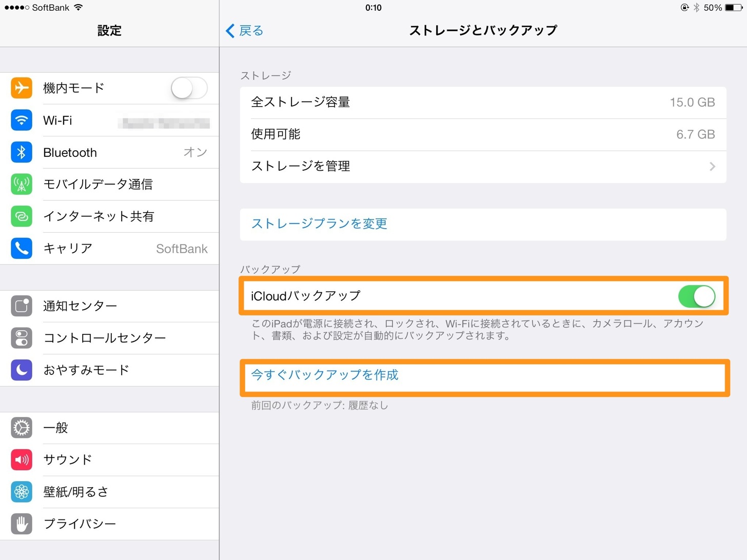Open 通知センター settings
The height and width of the screenshot is (560, 747).
(x=109, y=306)
